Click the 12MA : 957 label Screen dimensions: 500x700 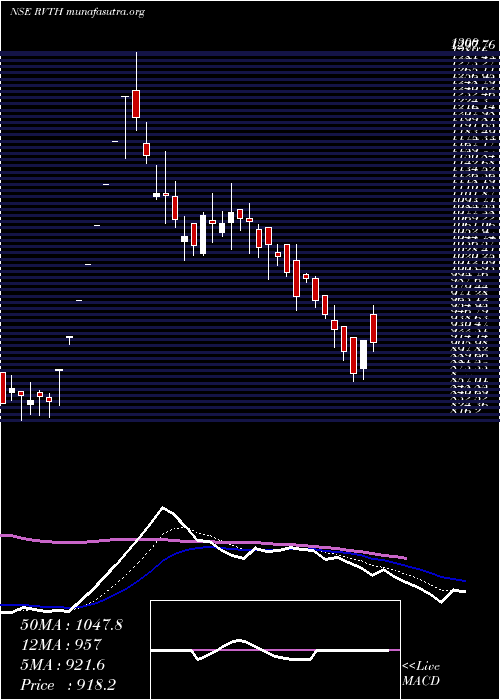(x=62, y=645)
